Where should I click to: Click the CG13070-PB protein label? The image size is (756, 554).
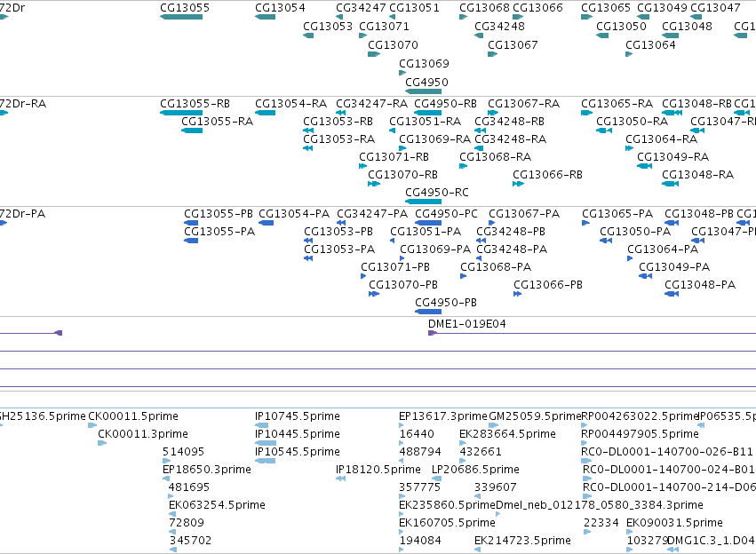pyautogui.click(x=403, y=285)
